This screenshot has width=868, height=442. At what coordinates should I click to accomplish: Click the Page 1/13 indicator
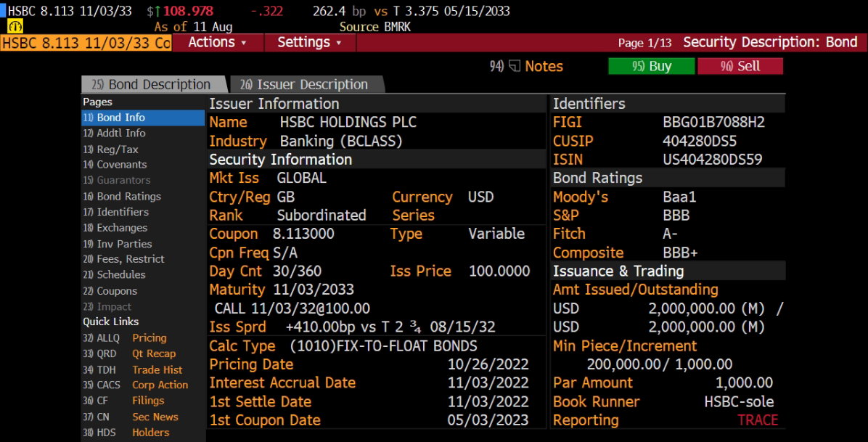(644, 44)
